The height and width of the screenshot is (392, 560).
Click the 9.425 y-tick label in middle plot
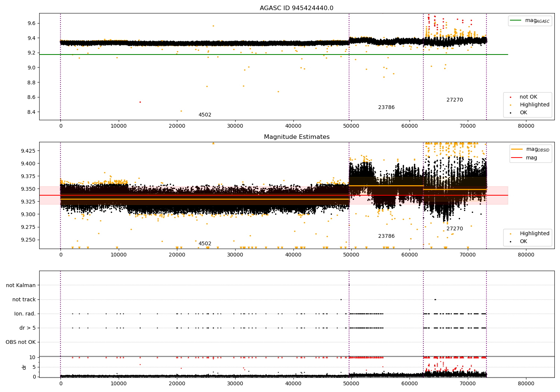click(x=28, y=151)
